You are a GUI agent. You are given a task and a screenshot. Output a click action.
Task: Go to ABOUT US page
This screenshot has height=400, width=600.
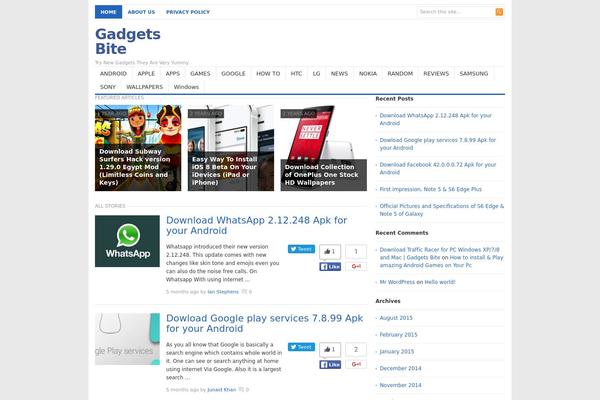pos(141,12)
